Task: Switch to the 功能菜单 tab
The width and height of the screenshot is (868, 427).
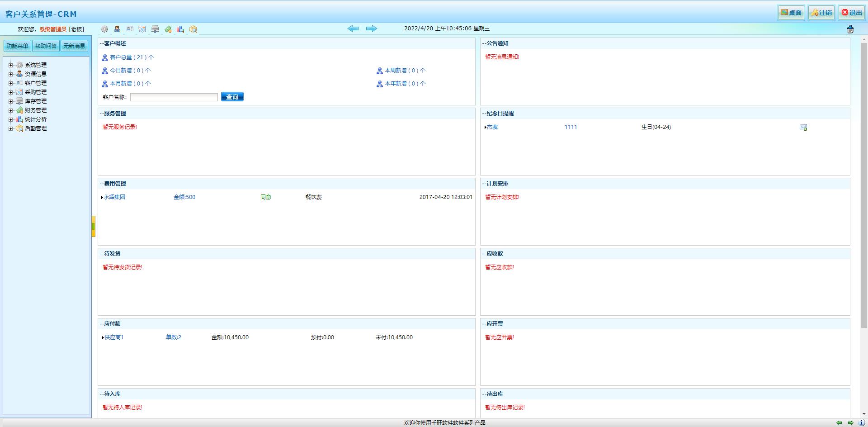Action: 17,46
